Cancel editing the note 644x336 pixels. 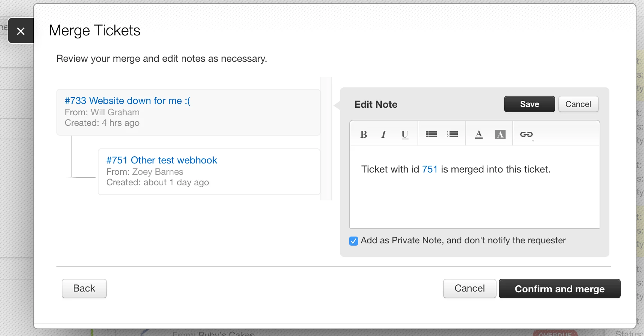pyautogui.click(x=578, y=104)
